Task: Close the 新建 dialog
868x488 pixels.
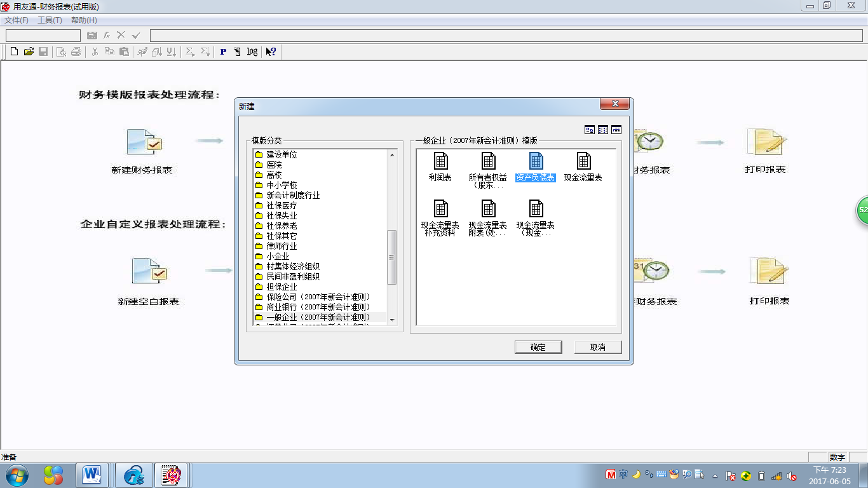Action: click(614, 104)
